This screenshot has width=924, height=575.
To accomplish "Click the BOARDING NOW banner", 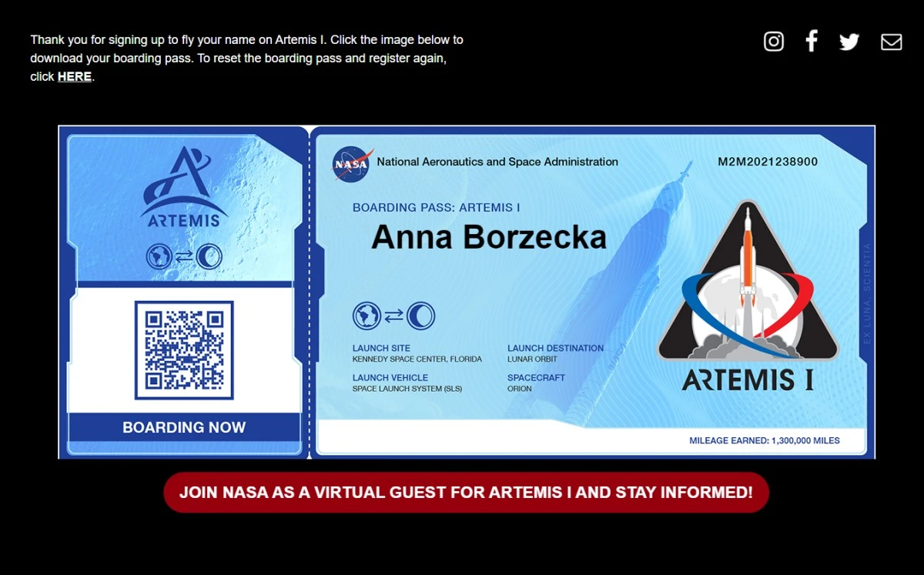I will [x=184, y=427].
